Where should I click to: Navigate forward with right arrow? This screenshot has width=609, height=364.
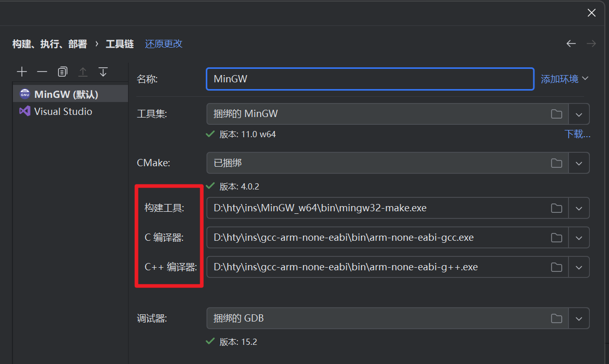pyautogui.click(x=591, y=43)
